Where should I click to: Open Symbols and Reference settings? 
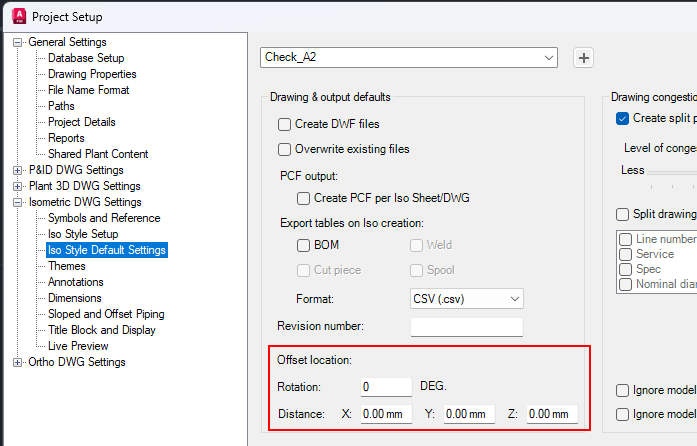(104, 218)
